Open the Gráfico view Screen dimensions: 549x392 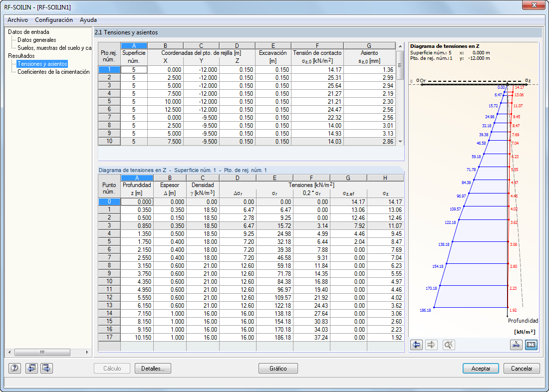tap(277, 369)
